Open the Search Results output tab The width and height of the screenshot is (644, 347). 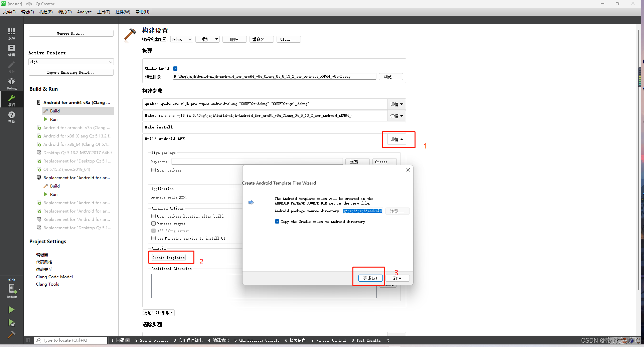click(152, 340)
